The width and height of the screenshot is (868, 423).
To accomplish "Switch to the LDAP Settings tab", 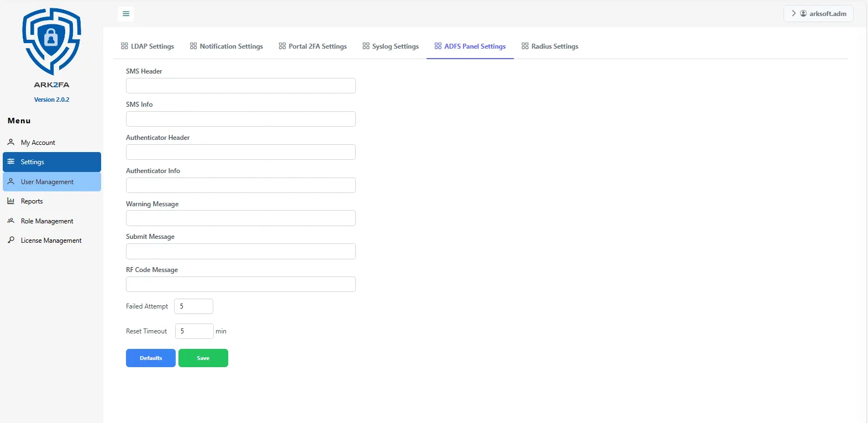I will [148, 46].
